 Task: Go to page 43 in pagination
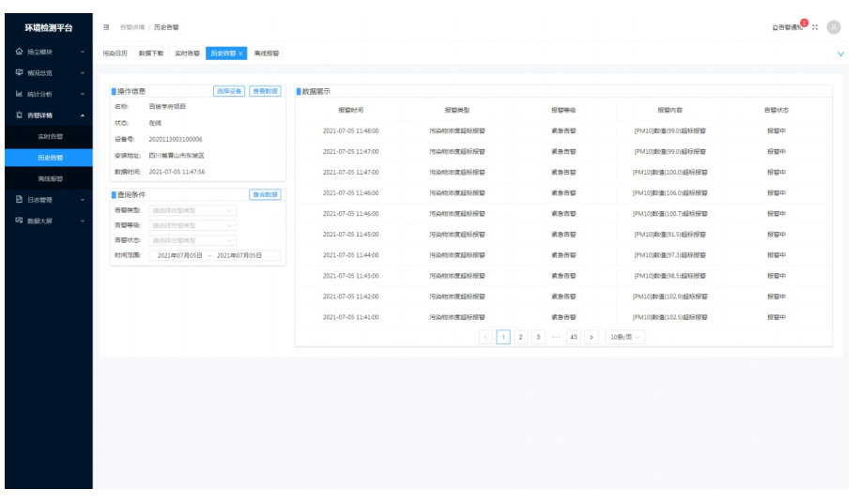(x=573, y=337)
